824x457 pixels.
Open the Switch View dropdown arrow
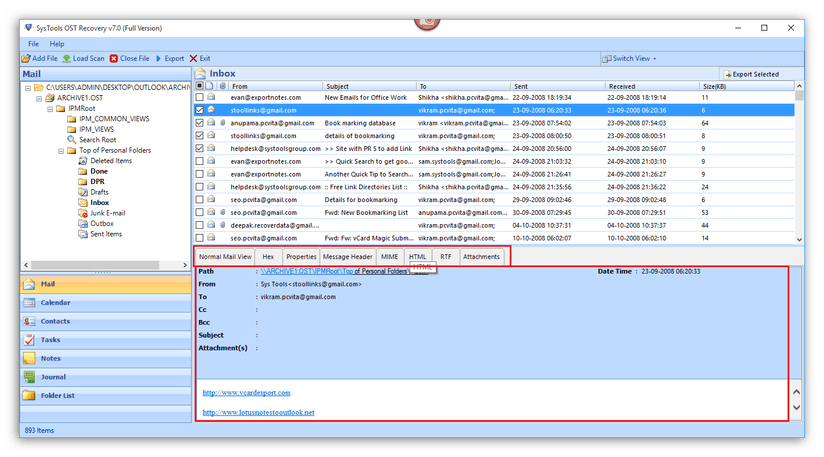point(655,59)
